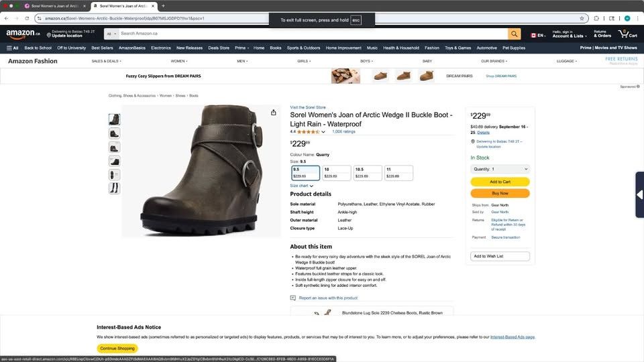
Task: Choose size 10 option
Action: 336,173
